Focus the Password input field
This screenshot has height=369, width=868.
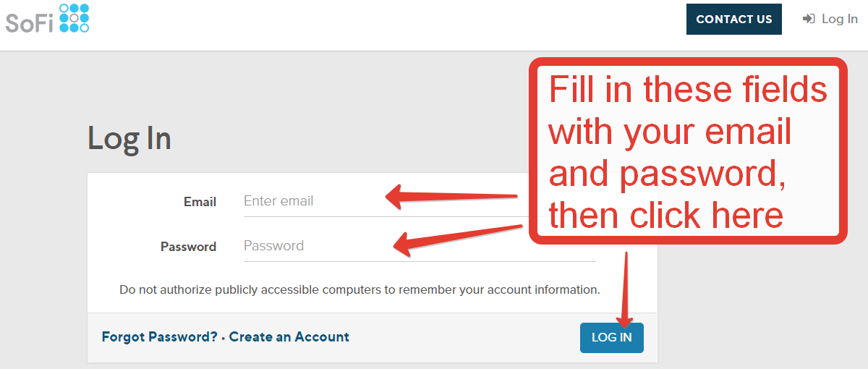[420, 246]
